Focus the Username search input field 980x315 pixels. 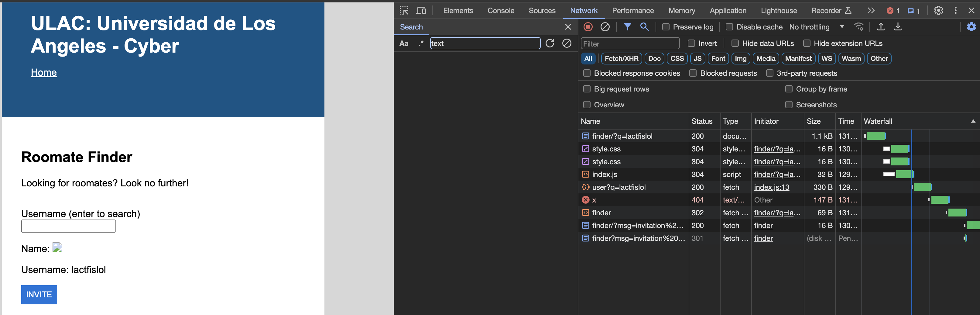(x=68, y=226)
